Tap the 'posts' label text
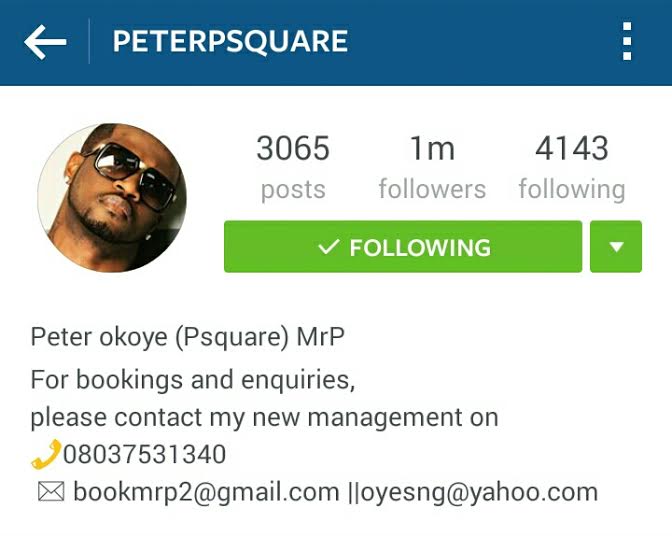 [293, 190]
